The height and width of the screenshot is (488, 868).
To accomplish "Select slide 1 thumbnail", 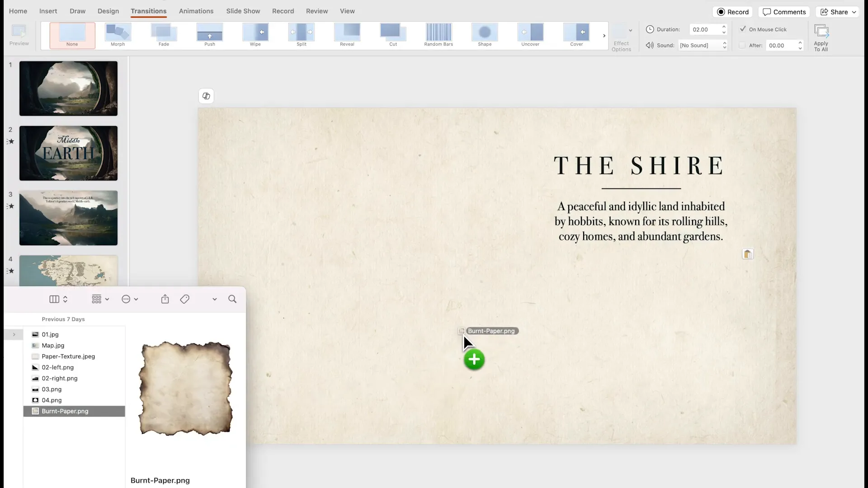I will 68,89.
